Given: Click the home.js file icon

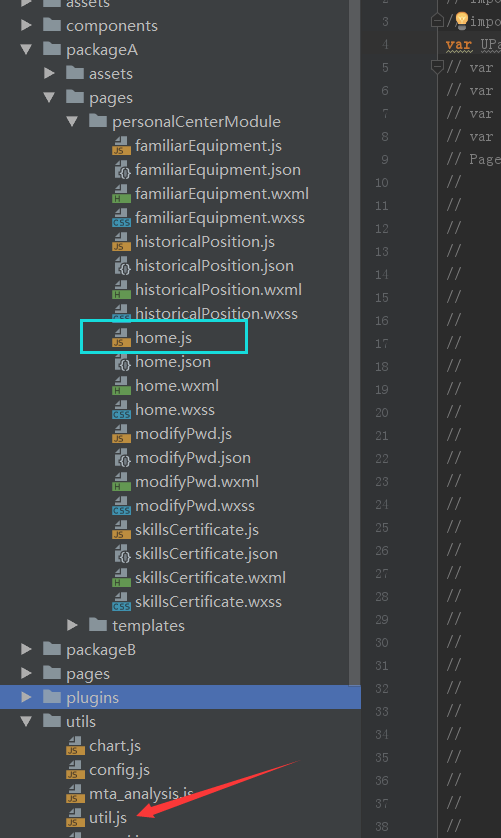Looking at the screenshot, I should coord(121,338).
